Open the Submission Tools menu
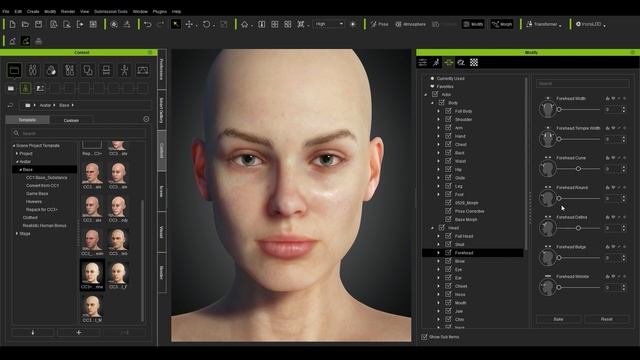 pos(111,11)
